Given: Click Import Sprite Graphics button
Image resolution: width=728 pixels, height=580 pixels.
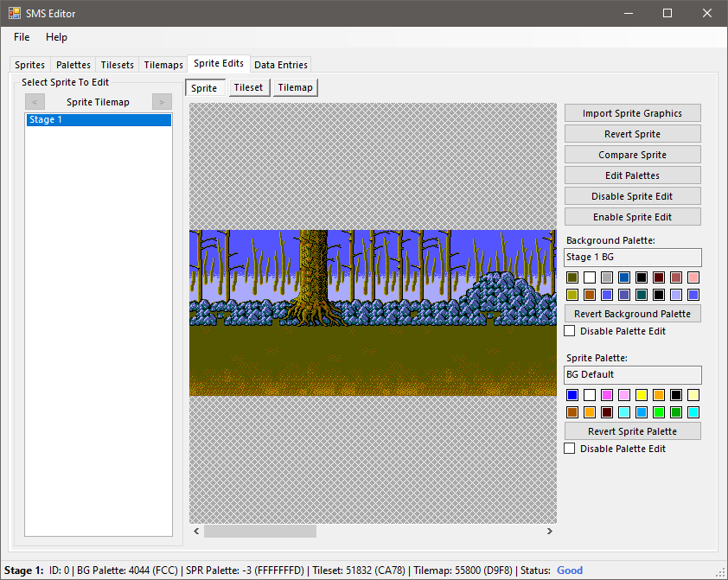Looking at the screenshot, I should click(632, 113).
